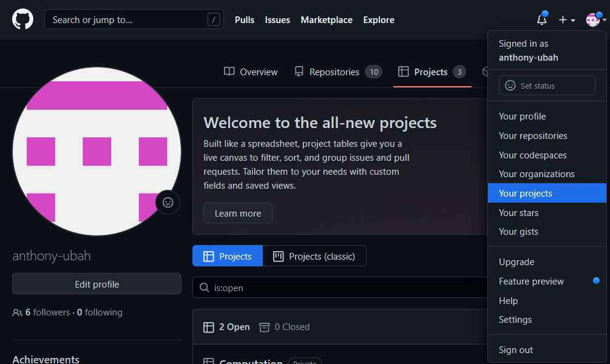Click the slash shortcut icon in search bar
Viewport: 610px width, 364px height.
[x=213, y=20]
